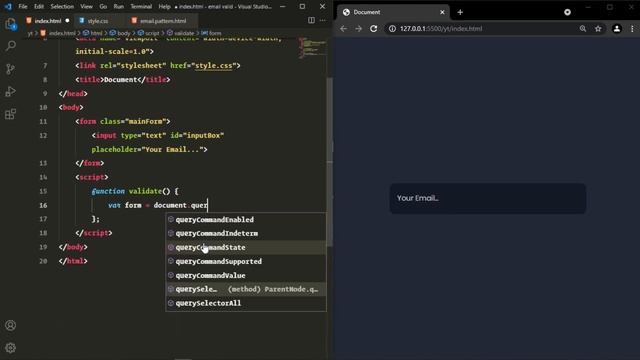Open Run and Debug view
The height and width of the screenshot is (360, 640).
(x=11, y=91)
